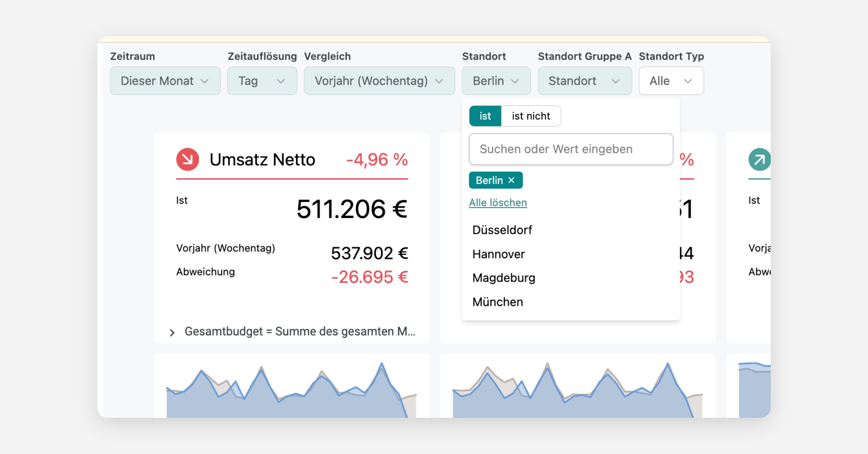Remove the Berlin filter chip

(511, 180)
